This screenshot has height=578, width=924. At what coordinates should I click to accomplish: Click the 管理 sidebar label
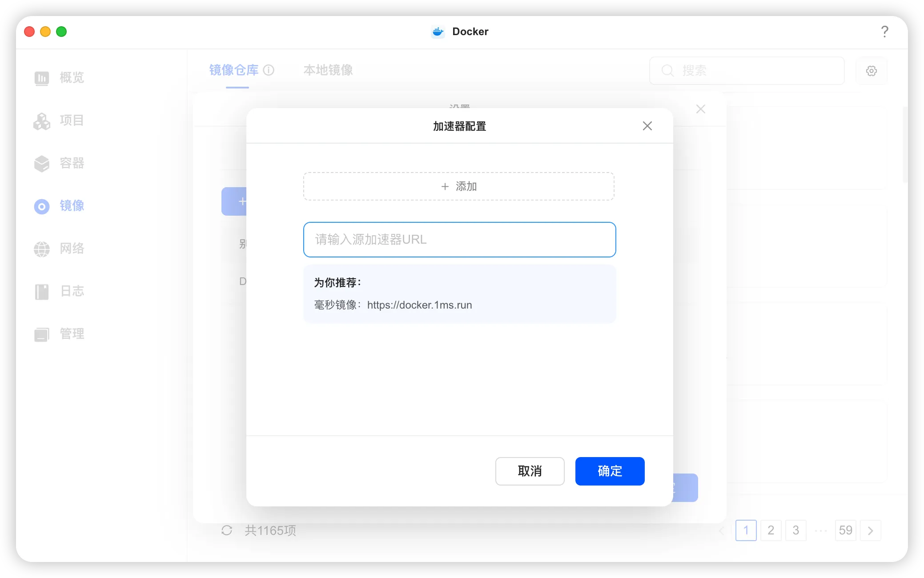pos(72,334)
